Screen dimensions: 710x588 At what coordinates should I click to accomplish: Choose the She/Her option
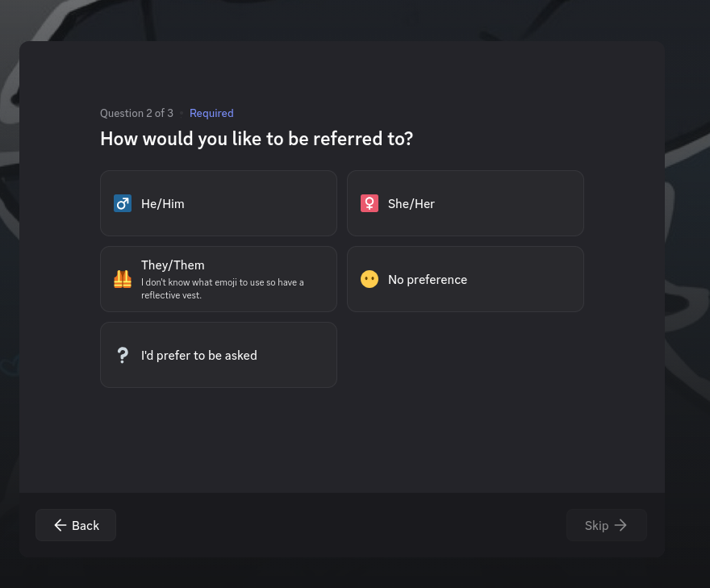(x=465, y=203)
